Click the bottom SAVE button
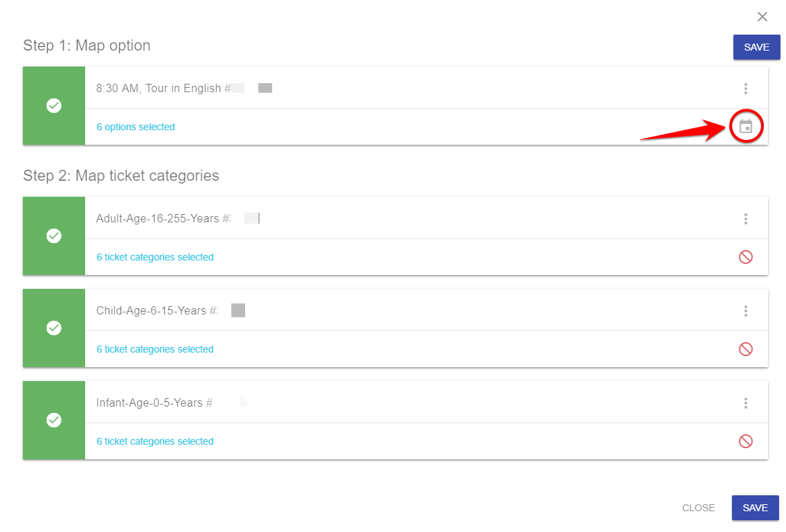 coord(756,508)
